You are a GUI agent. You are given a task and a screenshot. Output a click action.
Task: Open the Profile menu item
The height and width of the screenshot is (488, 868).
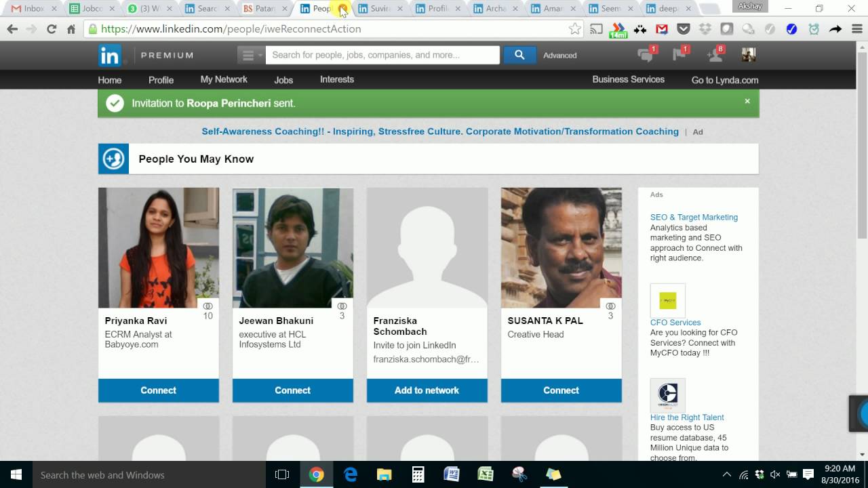coord(161,80)
